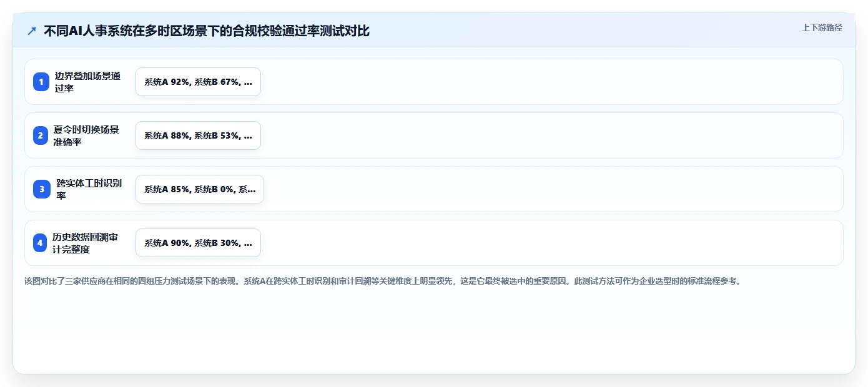Viewport: 868px width, 387px height.
Task: Click the 上下游路径 label at top right
Action: (x=822, y=27)
